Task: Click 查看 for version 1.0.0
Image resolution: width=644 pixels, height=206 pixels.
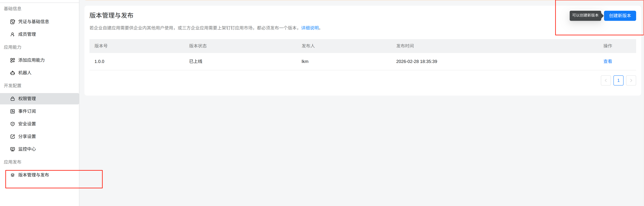Action: point(607,61)
